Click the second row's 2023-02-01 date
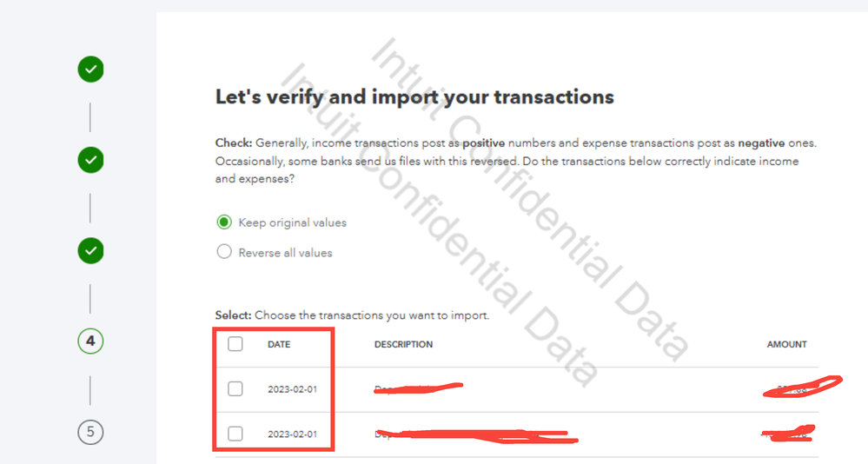The height and width of the screenshot is (464, 868). pos(292,434)
